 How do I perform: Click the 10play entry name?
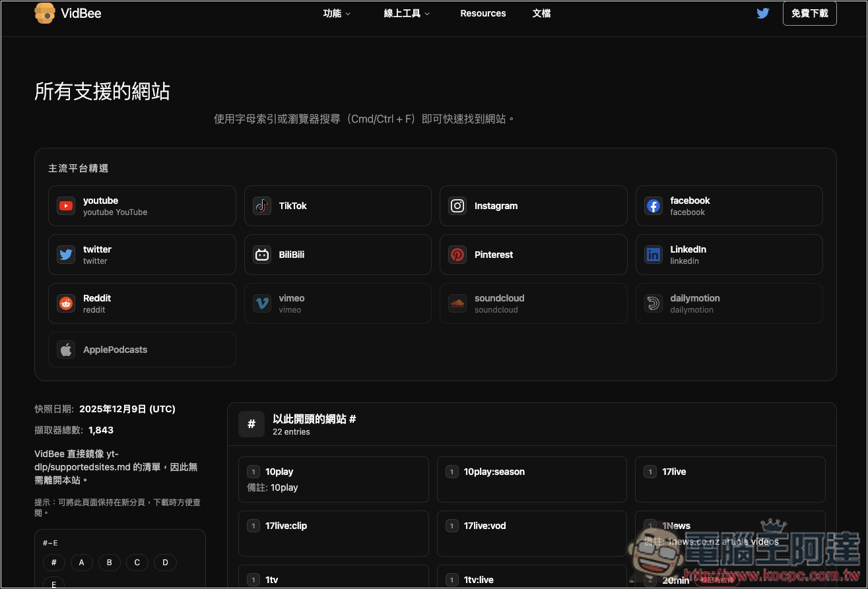(x=279, y=472)
